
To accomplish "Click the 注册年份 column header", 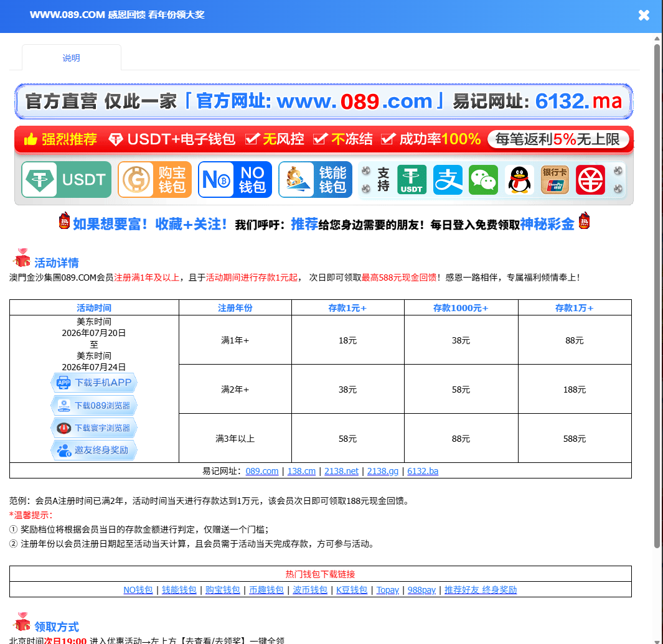I will [x=235, y=308].
